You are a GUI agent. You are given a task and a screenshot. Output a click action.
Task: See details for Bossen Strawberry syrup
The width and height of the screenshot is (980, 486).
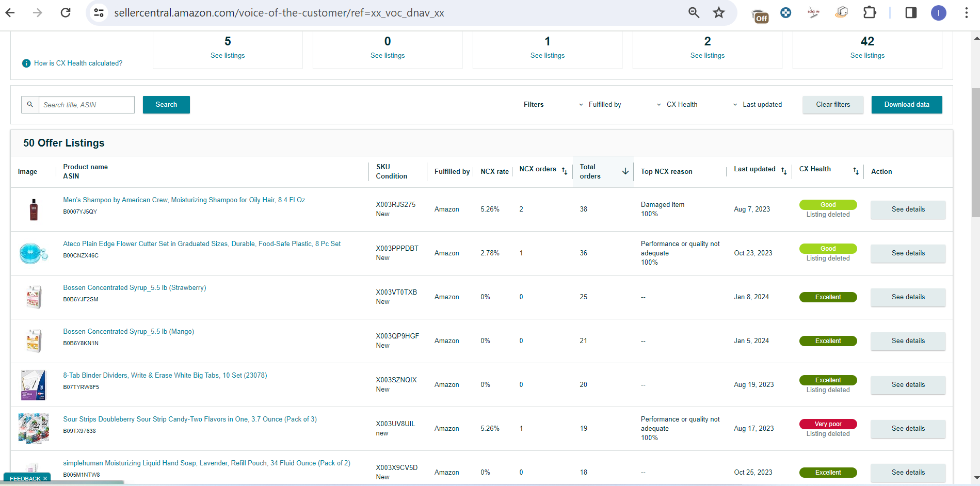908,297
